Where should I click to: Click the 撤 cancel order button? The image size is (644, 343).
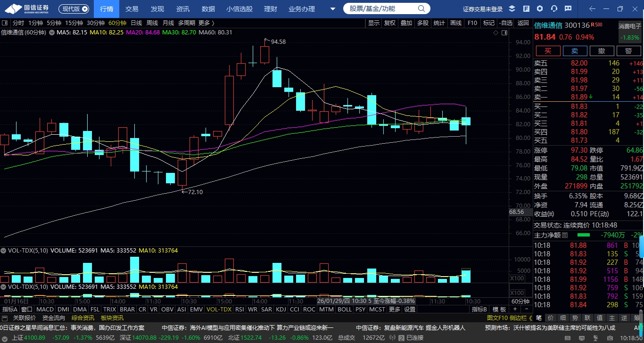point(602,51)
